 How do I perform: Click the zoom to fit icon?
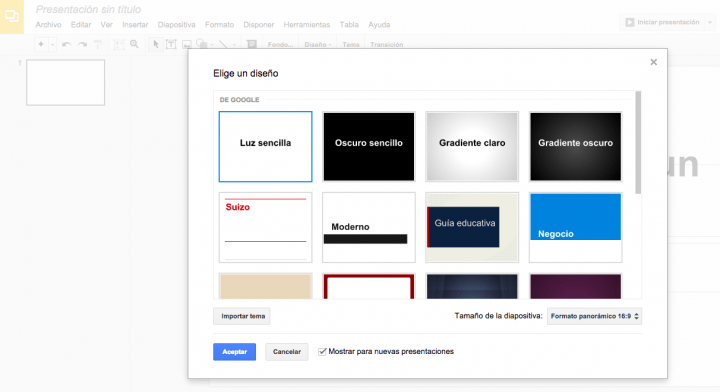[118, 45]
